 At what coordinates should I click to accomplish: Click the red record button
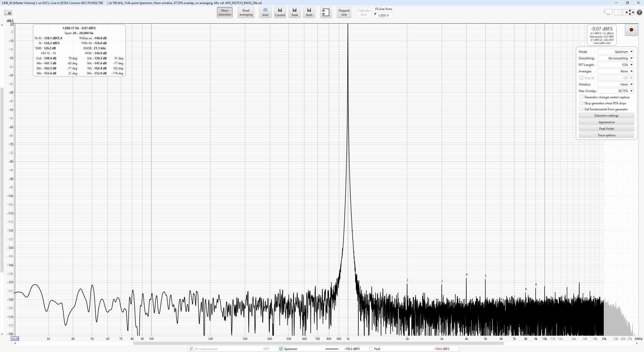point(631,30)
